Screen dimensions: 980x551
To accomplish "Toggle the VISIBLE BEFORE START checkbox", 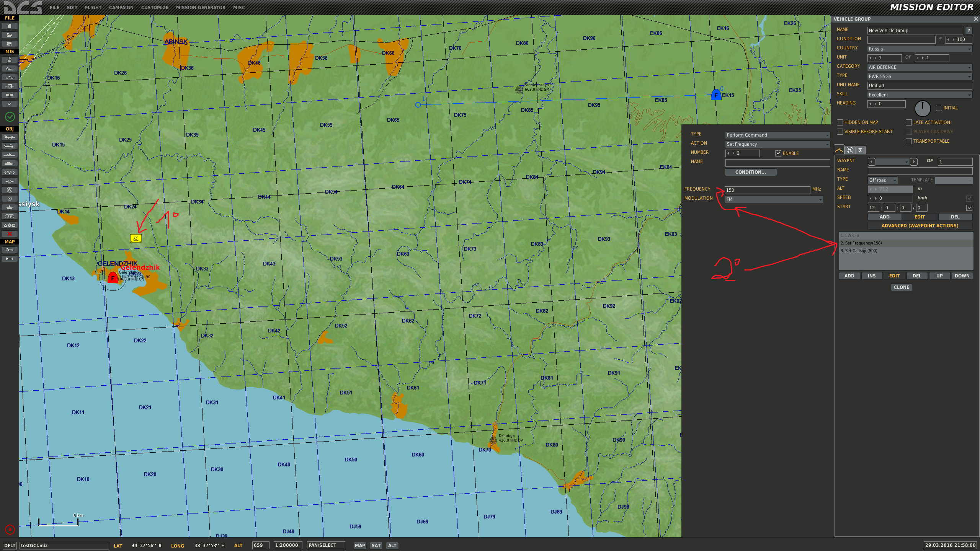I will pos(840,132).
